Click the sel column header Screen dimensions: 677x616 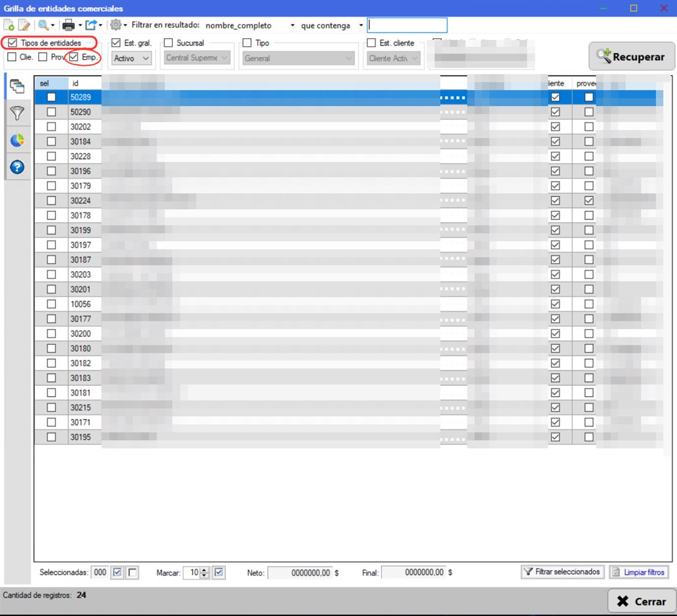click(x=51, y=83)
